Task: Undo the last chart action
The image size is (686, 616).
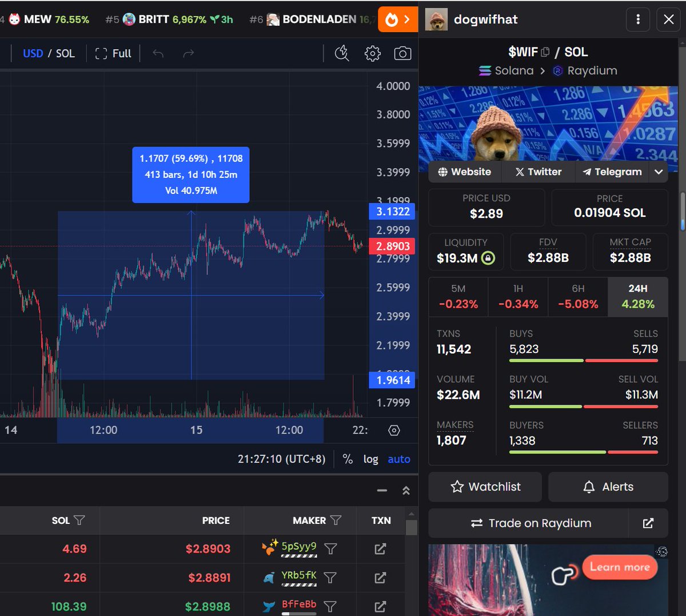Action: [x=158, y=53]
